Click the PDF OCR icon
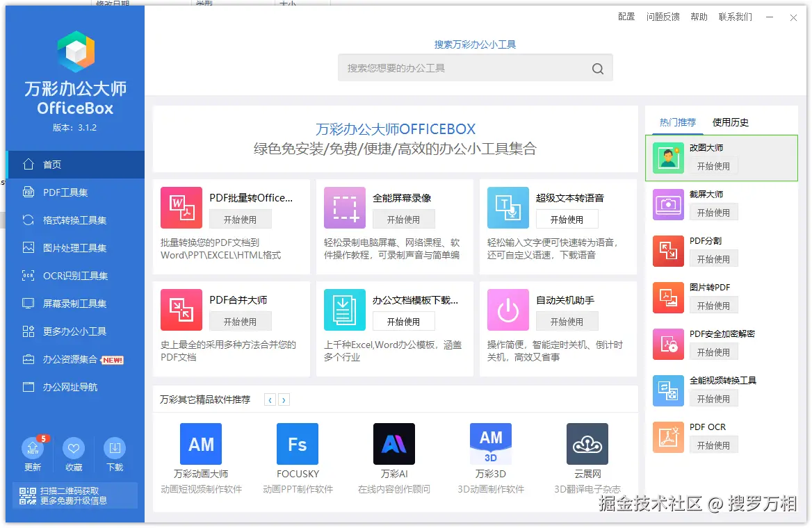812x528 pixels. click(x=668, y=438)
